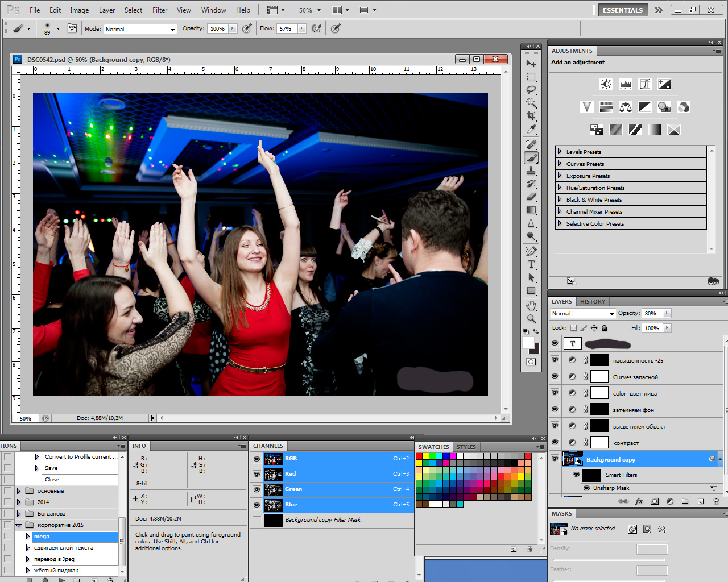Switch to the History tab
The width and height of the screenshot is (728, 582).
coord(593,302)
